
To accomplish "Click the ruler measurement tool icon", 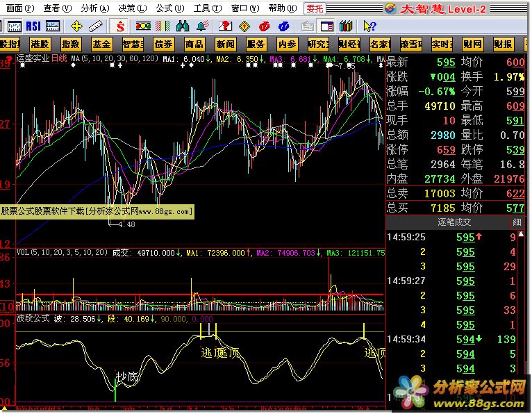I will coord(96,26).
